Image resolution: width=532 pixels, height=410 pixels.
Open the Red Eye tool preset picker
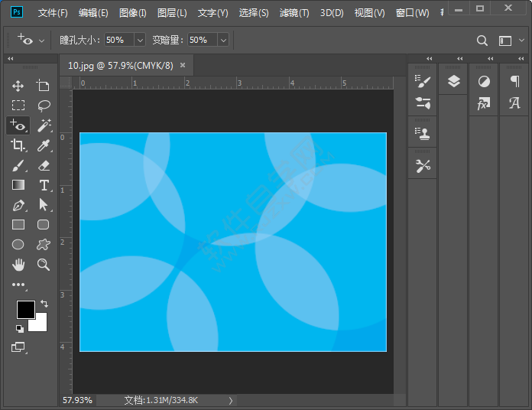point(42,41)
